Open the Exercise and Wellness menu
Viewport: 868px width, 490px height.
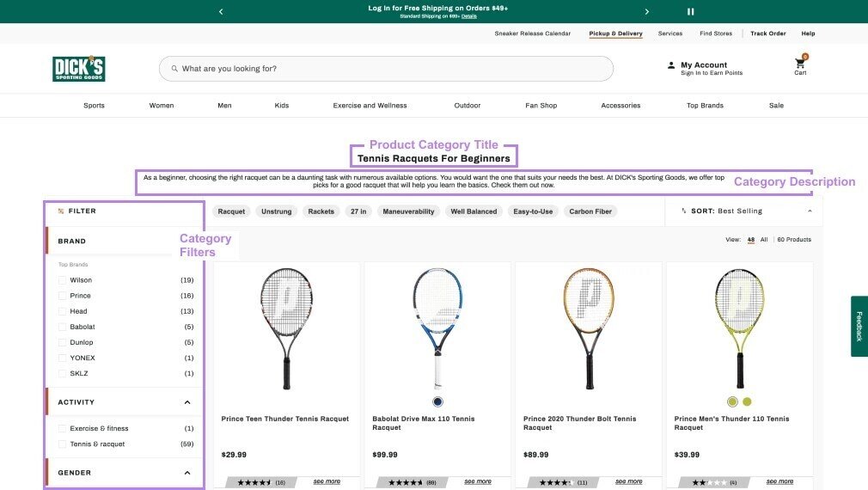pos(370,105)
